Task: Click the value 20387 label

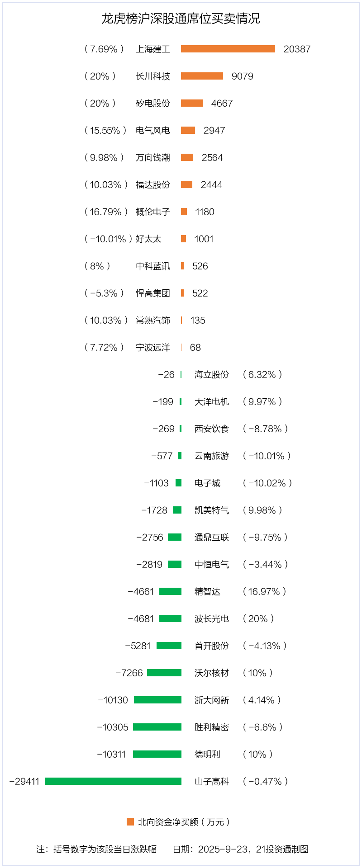Action: click(297, 49)
